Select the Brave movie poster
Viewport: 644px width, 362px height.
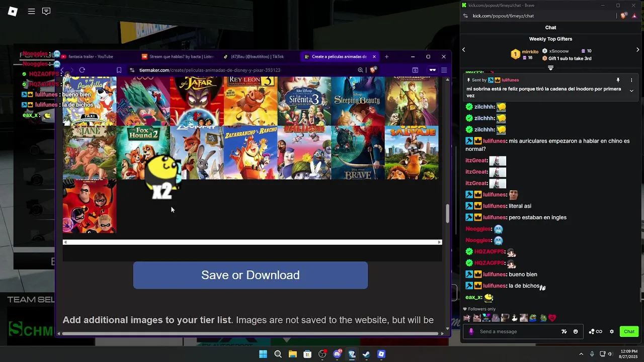[x=358, y=153]
